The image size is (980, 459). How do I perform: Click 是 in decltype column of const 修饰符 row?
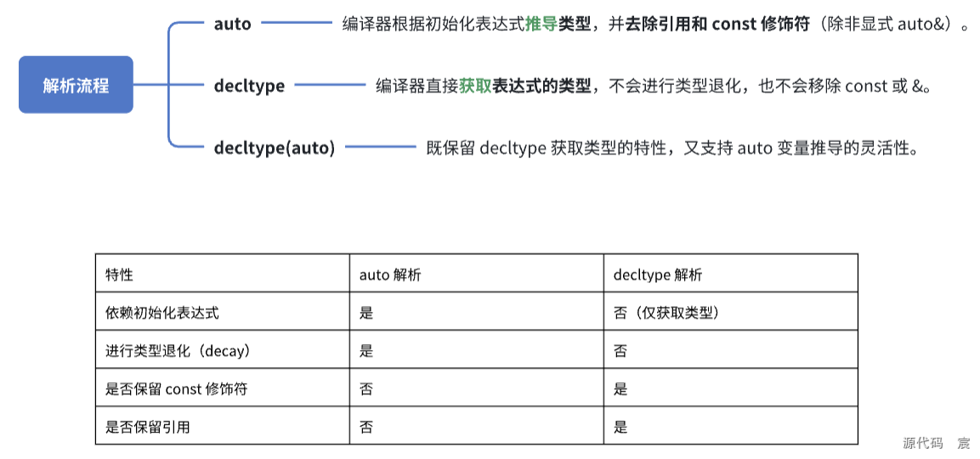coord(620,389)
